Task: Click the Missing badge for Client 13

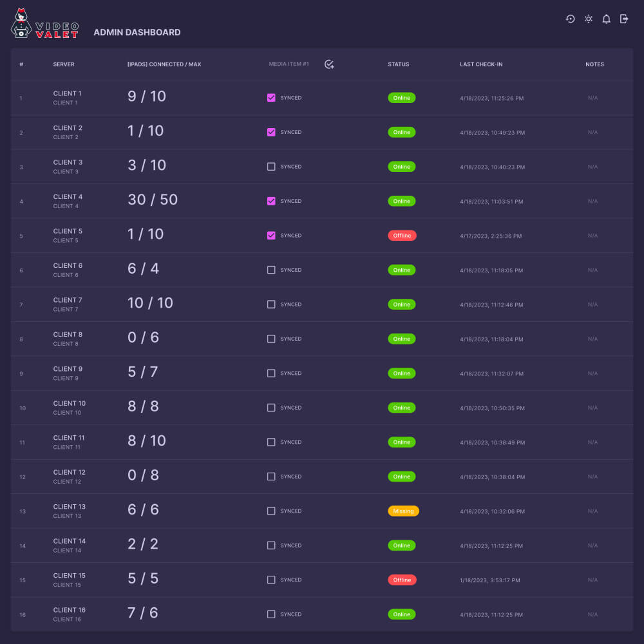Action: 403,511
